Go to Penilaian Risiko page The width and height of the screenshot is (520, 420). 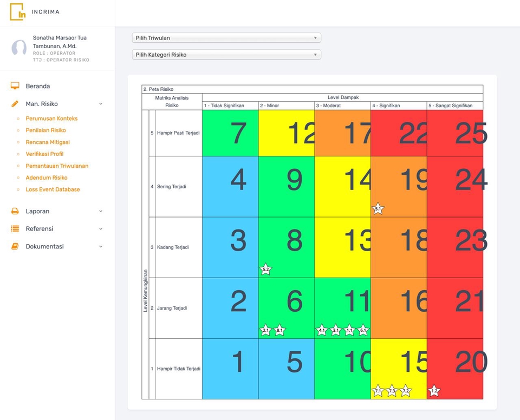pos(45,130)
